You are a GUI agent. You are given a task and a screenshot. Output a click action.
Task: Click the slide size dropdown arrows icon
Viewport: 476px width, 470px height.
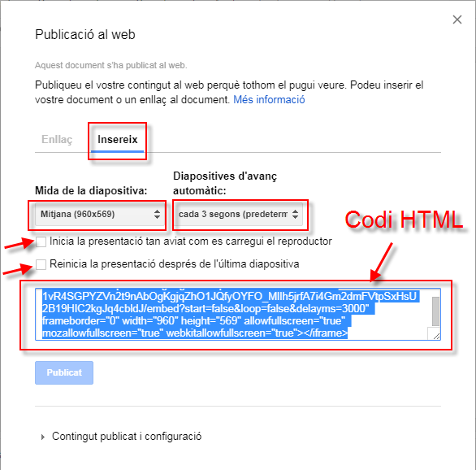pos(157,214)
